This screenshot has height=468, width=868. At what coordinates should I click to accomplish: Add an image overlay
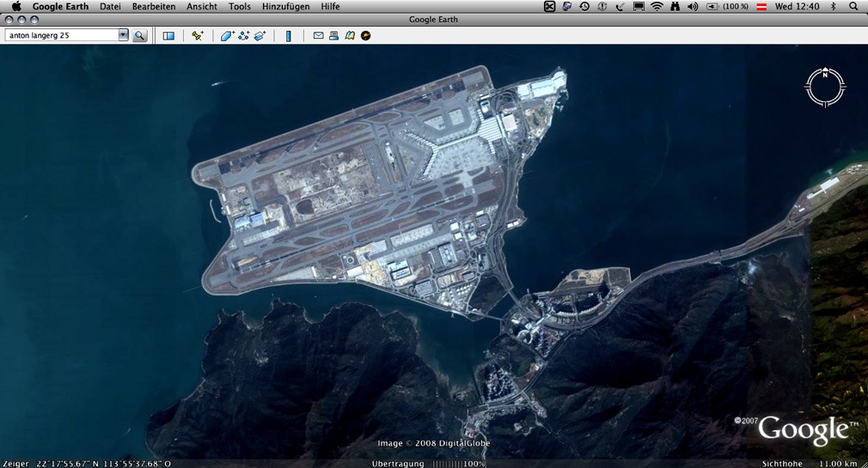click(x=260, y=36)
